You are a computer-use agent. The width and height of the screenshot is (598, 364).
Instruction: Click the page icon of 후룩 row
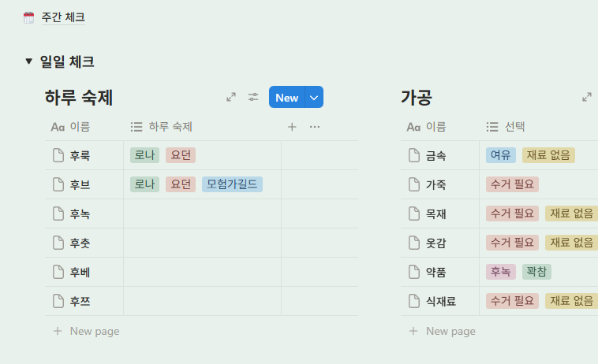[x=58, y=155]
